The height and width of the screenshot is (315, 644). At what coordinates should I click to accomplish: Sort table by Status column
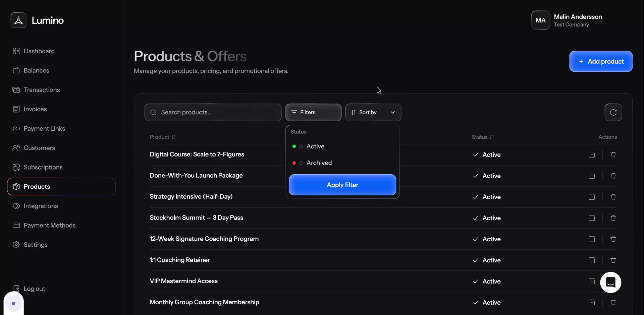[483, 137]
